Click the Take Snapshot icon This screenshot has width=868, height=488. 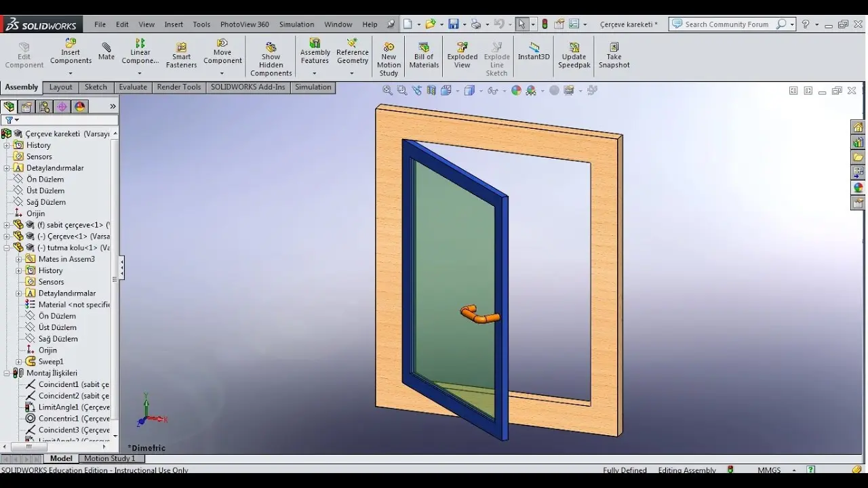coord(614,56)
